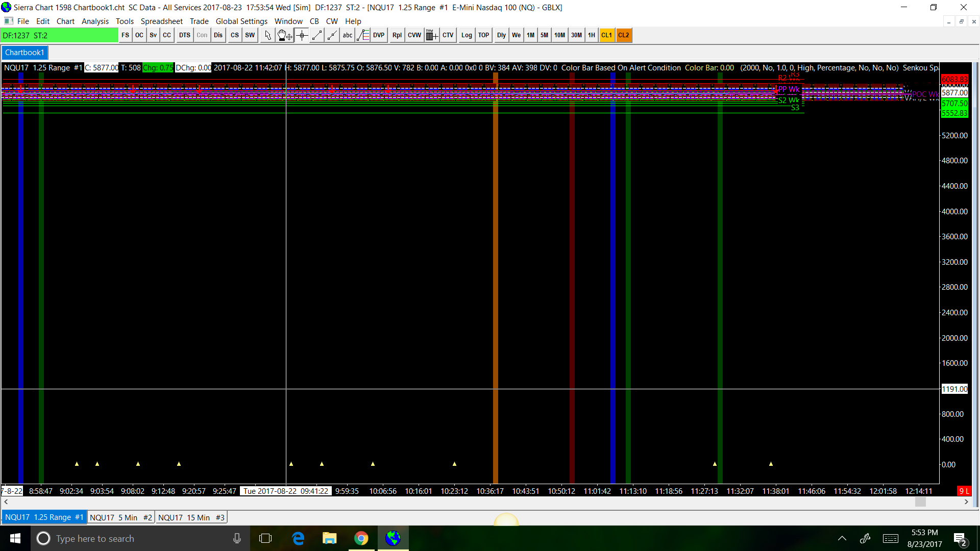Select the line drawing tool
The image size is (980, 551).
317,35
